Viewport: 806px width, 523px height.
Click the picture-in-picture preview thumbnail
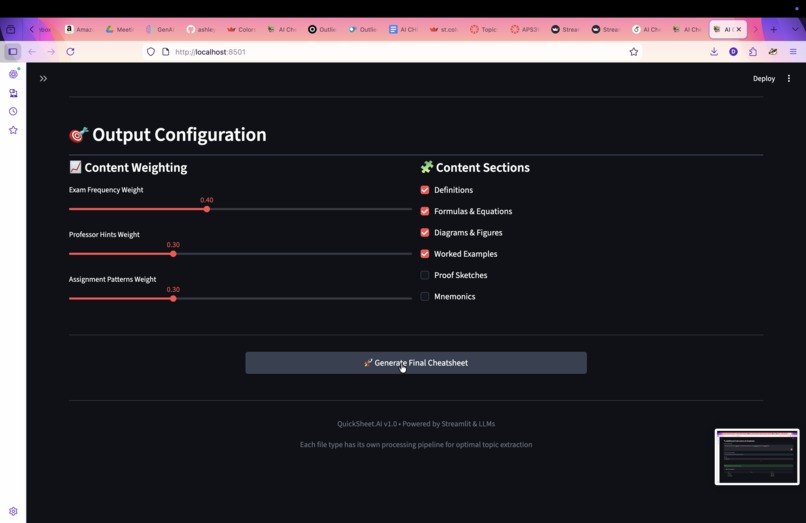[x=757, y=457]
